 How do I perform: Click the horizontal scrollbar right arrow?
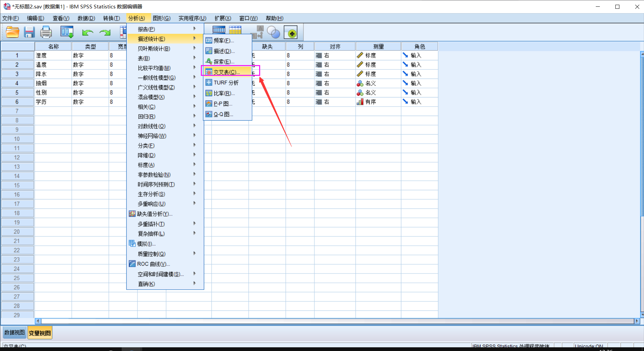click(637, 321)
